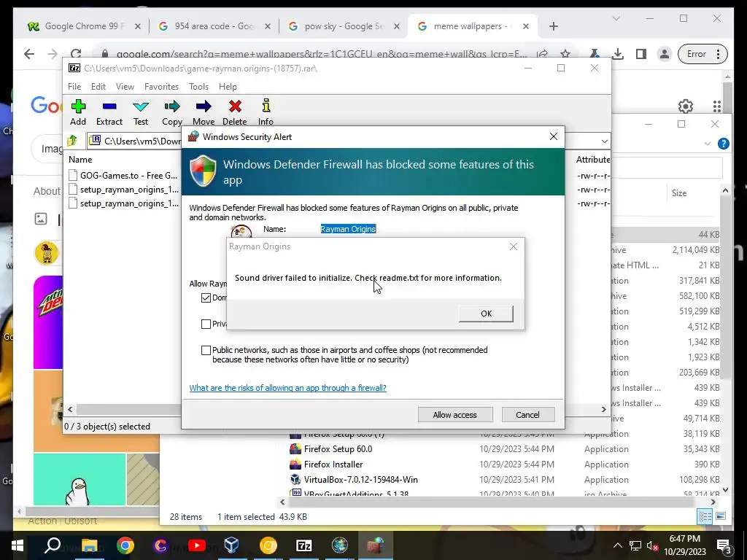Click Allow access in firewall alert
The width and height of the screenshot is (747, 560).
click(455, 415)
